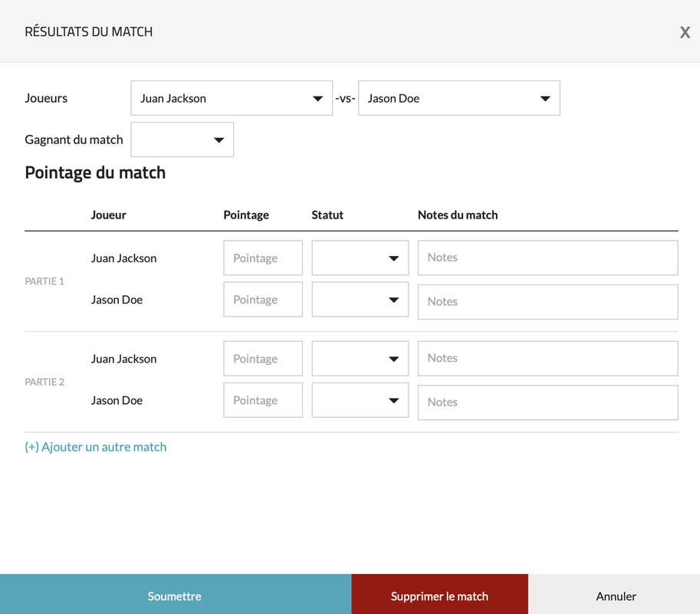Close the Résultats du match dialog
The width and height of the screenshot is (700, 614).
pyautogui.click(x=685, y=32)
